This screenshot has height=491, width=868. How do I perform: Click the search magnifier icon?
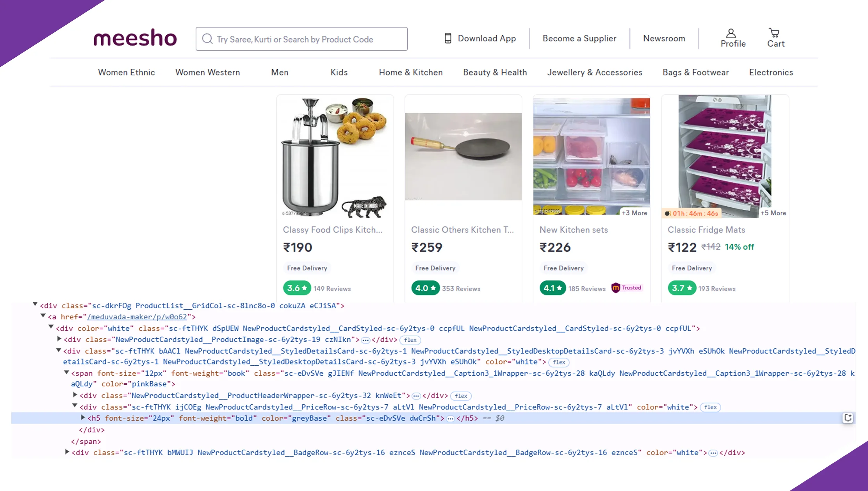point(207,39)
